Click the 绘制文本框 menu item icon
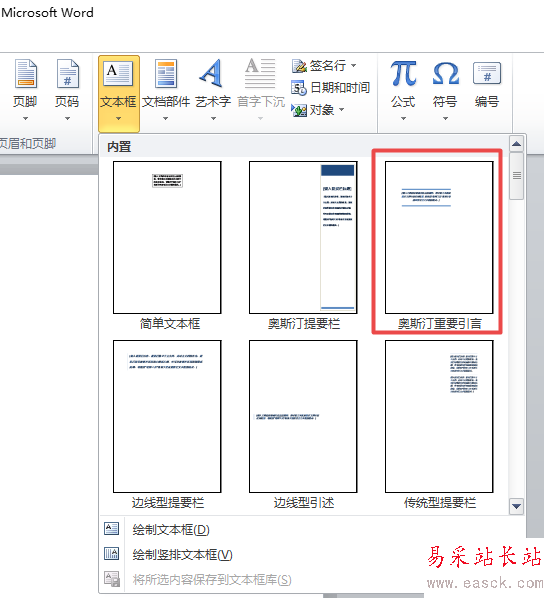Viewport: 544px width, 598px height. 111,529
